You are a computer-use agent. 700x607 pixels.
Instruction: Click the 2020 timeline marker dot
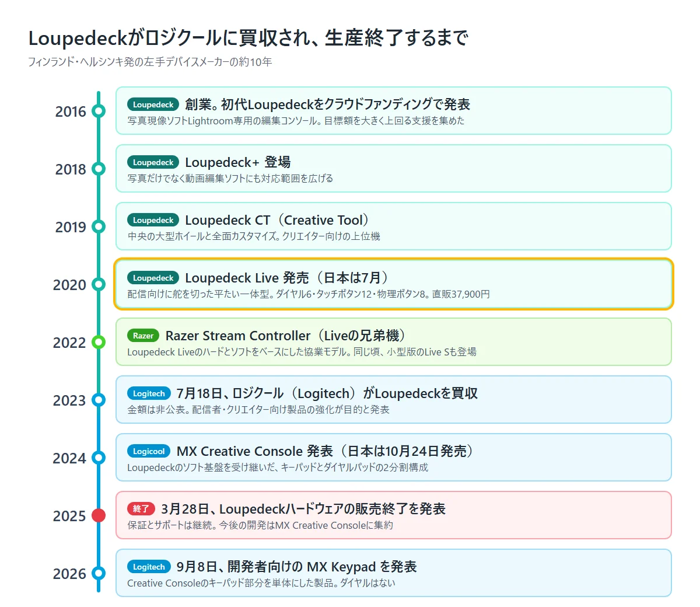click(99, 284)
